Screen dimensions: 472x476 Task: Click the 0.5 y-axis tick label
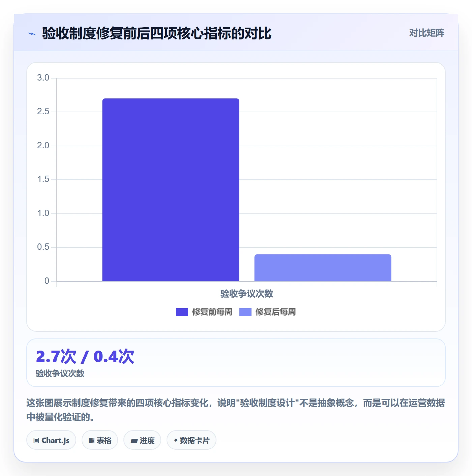click(x=43, y=247)
